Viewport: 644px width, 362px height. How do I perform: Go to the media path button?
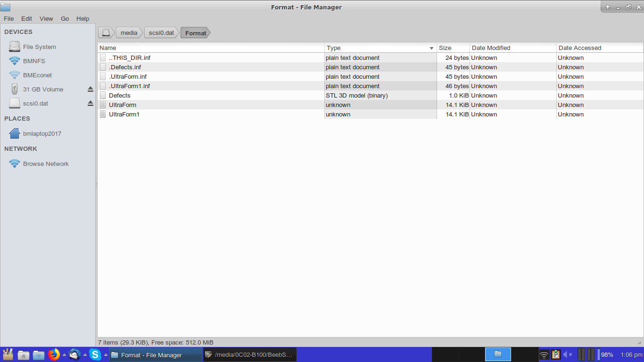pyautogui.click(x=129, y=33)
